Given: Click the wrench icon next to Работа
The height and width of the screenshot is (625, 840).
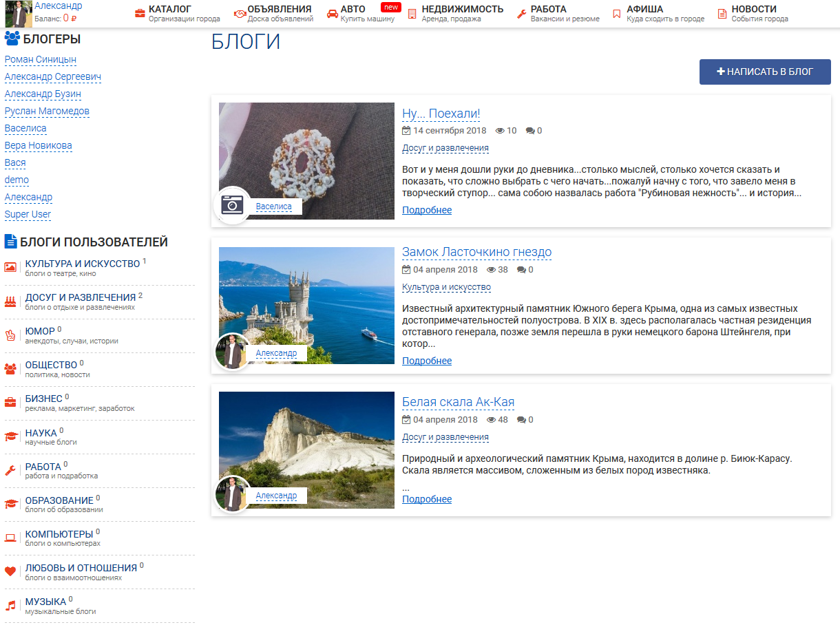Looking at the screenshot, I should click(522, 14).
